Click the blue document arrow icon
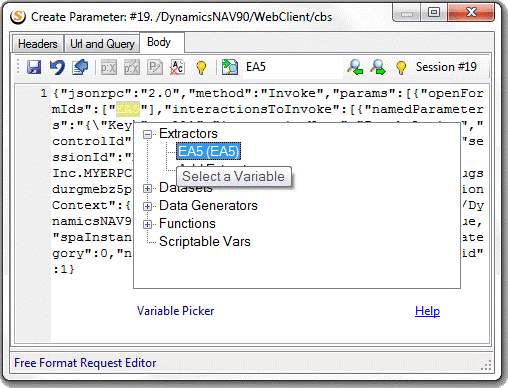This screenshot has height=388, width=508. 80,67
